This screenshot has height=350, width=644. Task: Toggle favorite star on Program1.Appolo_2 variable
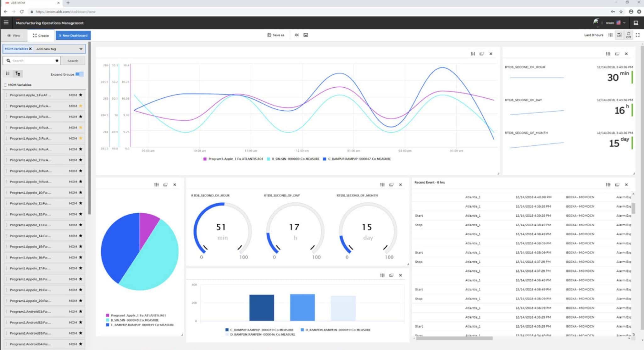click(x=80, y=106)
